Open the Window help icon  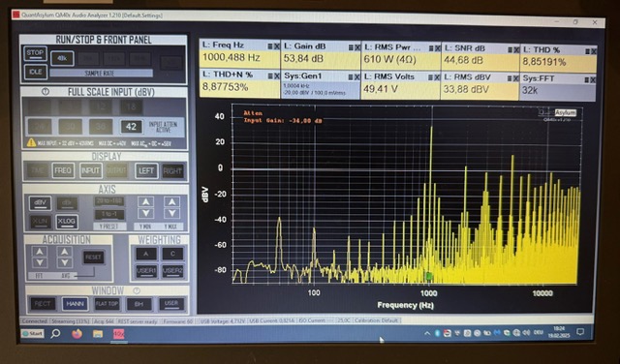point(137,290)
